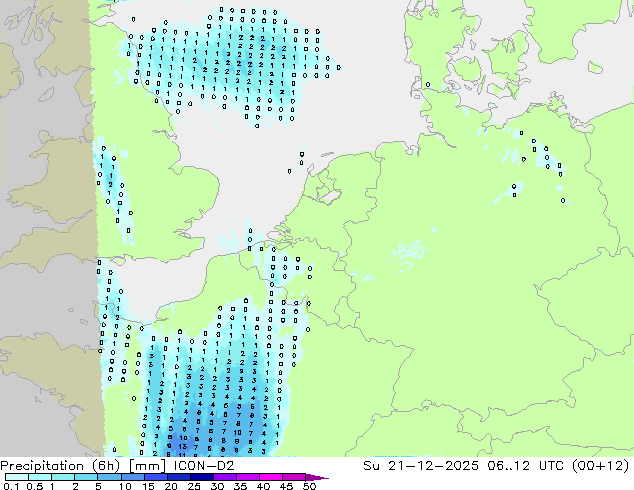
Task: Click the legend tick label '40'
Action: (263, 486)
